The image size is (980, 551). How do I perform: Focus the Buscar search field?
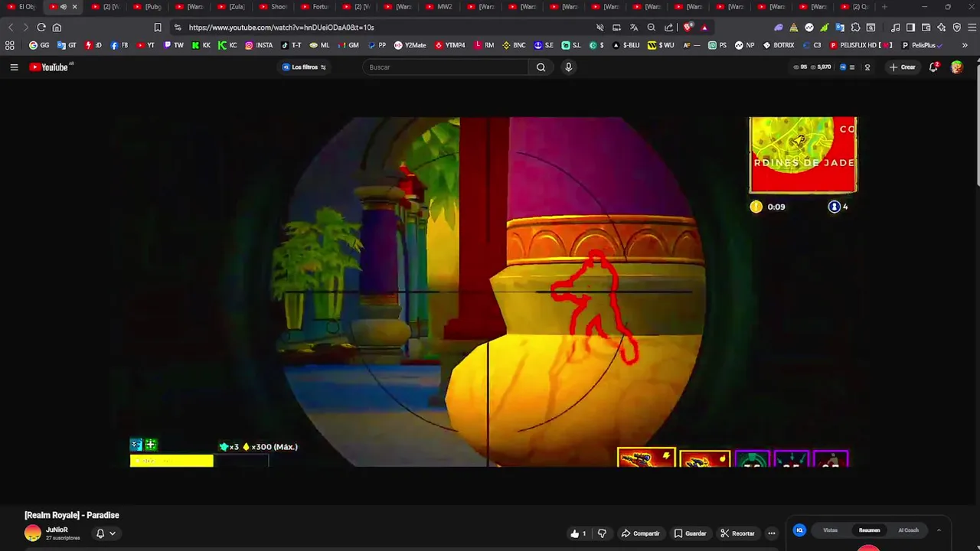[446, 67]
